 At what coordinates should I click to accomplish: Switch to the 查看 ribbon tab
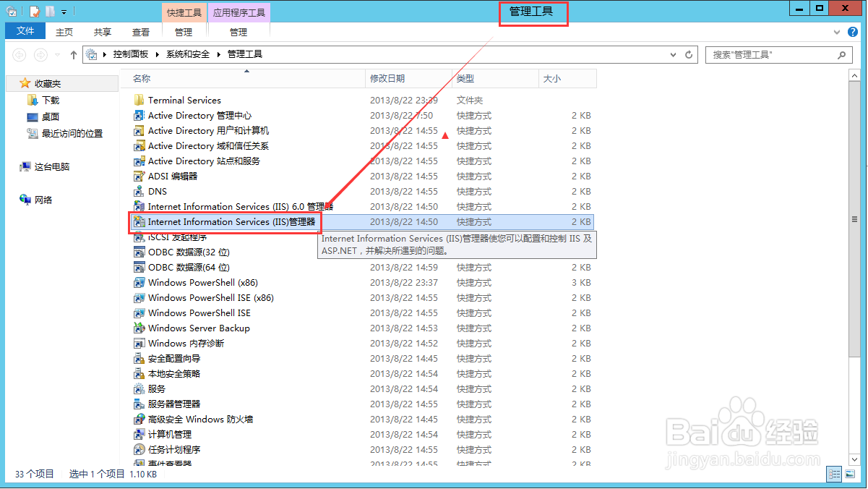[x=141, y=32]
